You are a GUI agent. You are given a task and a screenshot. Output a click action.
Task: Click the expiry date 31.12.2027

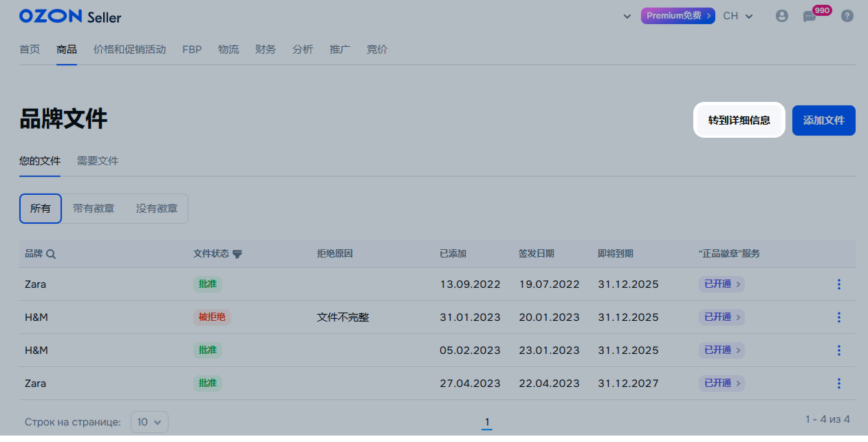point(628,383)
